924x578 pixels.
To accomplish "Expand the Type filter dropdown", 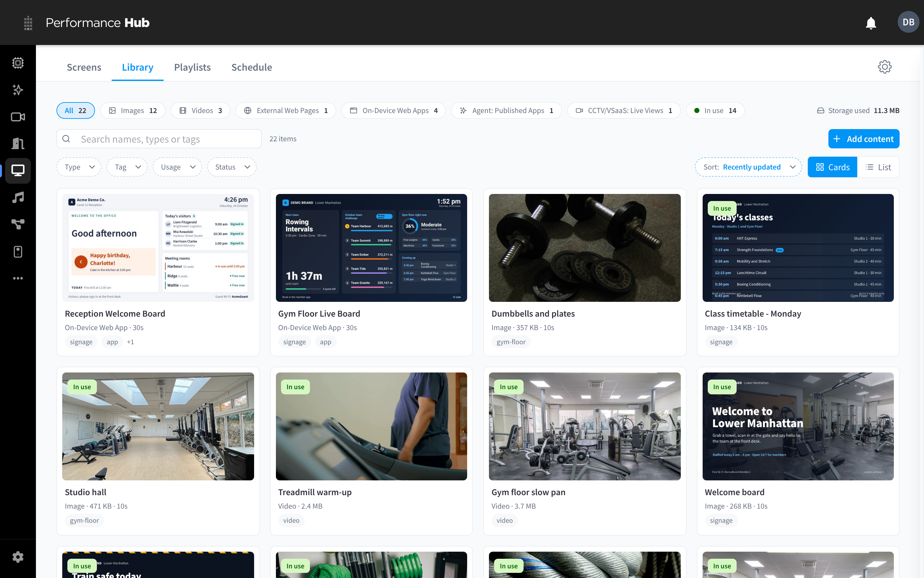I will click(x=79, y=167).
